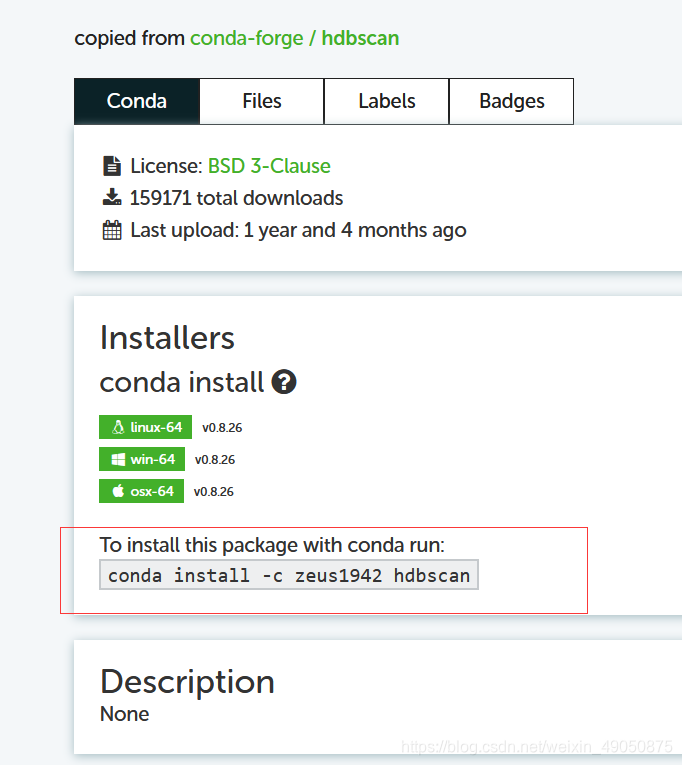The height and width of the screenshot is (765, 682).
Task: Open the hdbscan source package link
Action: point(361,39)
